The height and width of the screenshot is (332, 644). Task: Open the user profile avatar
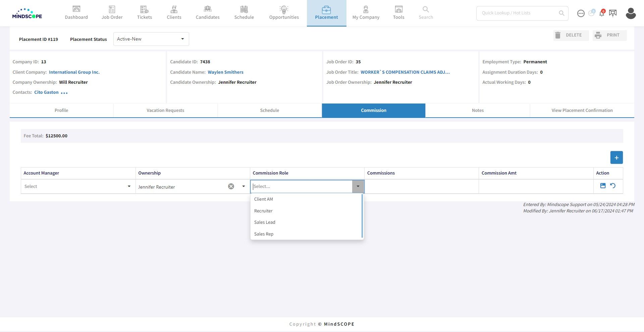coord(631,13)
